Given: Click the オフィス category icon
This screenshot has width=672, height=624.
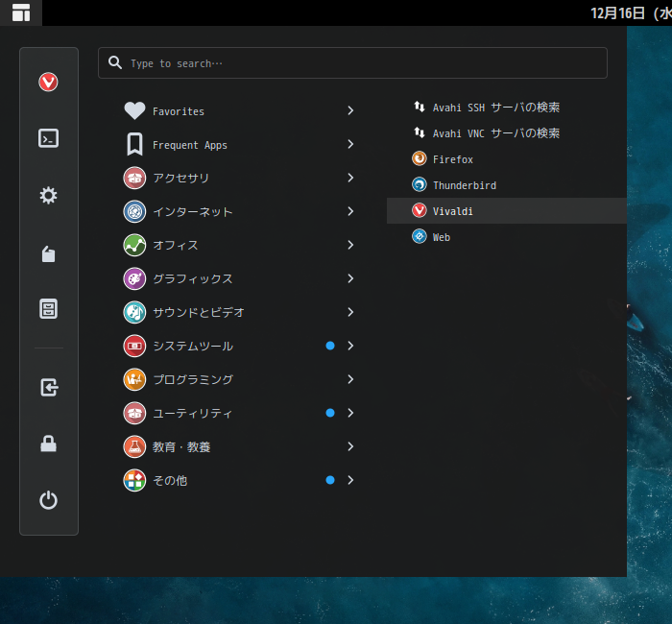Looking at the screenshot, I should 134,245.
